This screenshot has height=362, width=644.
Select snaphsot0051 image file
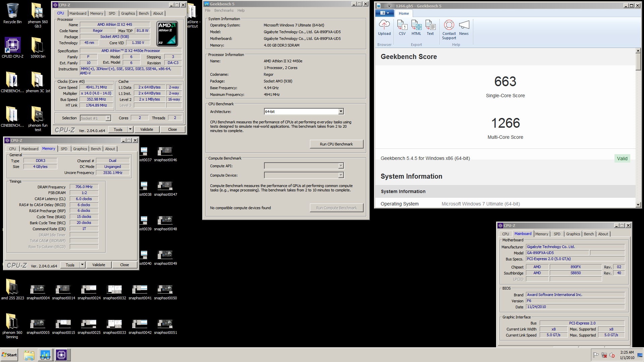point(165,327)
